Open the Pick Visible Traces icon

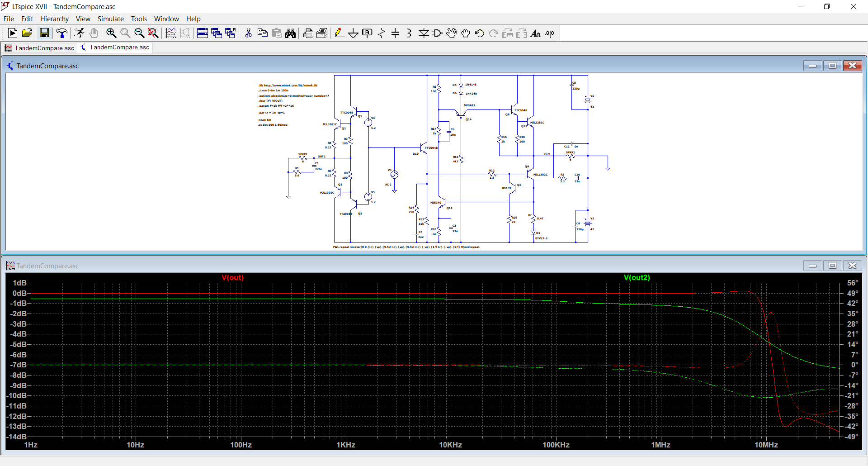(171, 33)
